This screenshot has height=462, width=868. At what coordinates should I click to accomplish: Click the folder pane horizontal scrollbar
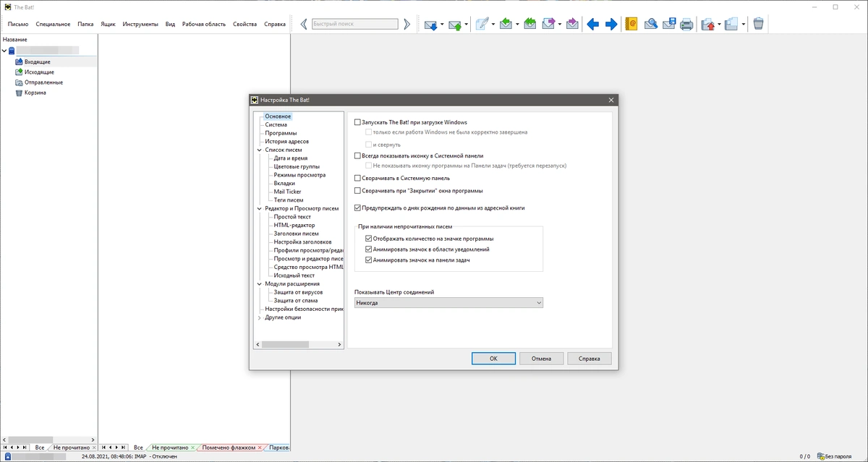(x=48, y=440)
